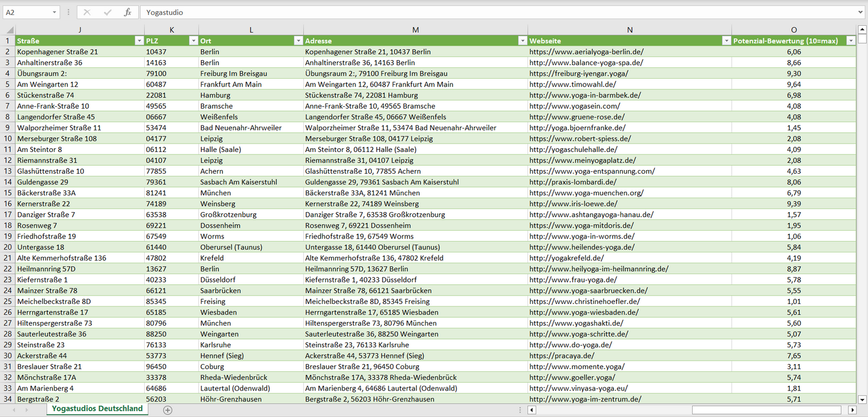Click the Enter checkmark icon in formula bar
Image resolution: width=868 pixels, height=417 pixels.
pyautogui.click(x=108, y=12)
